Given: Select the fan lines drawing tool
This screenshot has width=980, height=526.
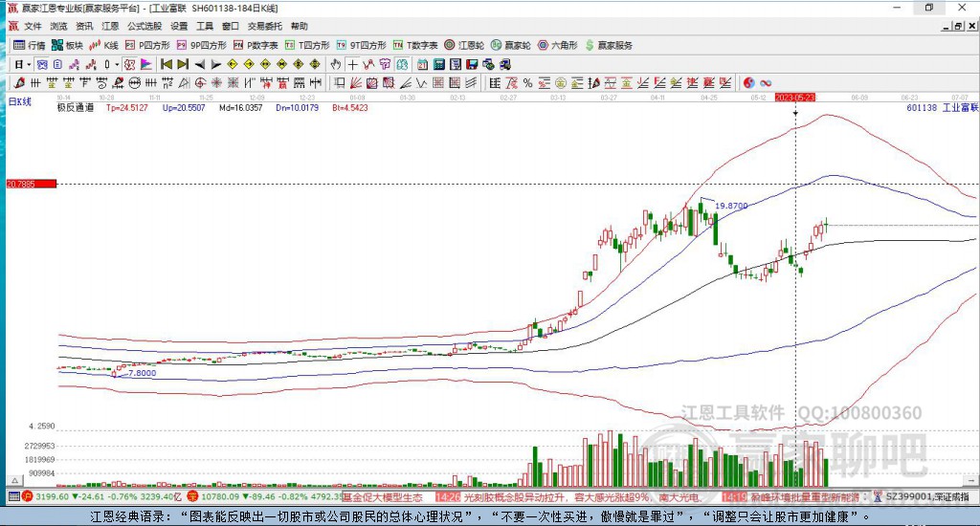Looking at the screenshot, I should click(x=355, y=83).
